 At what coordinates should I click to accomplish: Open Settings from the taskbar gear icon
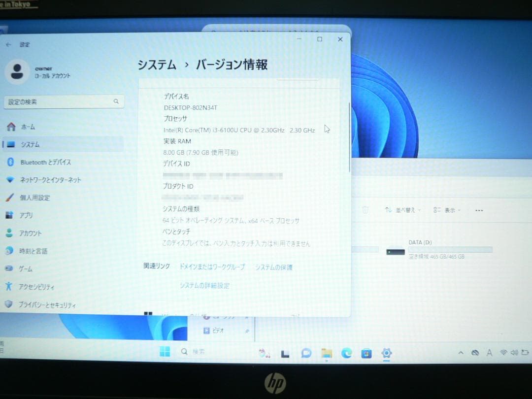tap(386, 353)
